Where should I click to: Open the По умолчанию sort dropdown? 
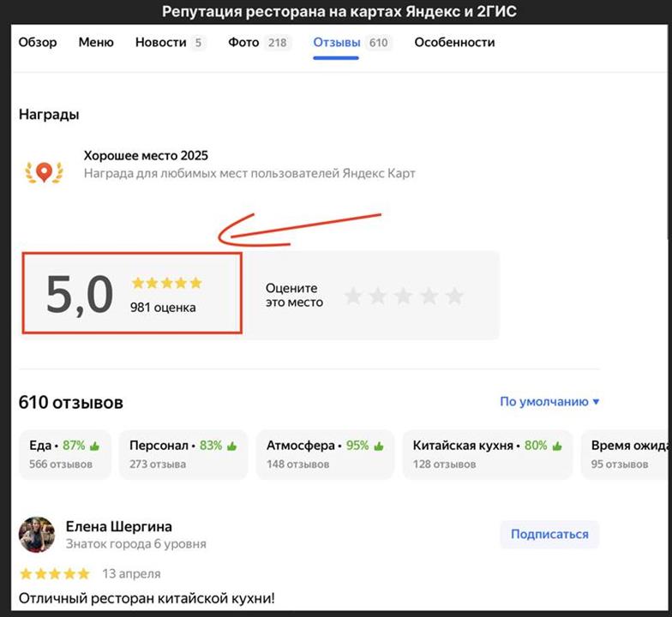[x=549, y=401]
